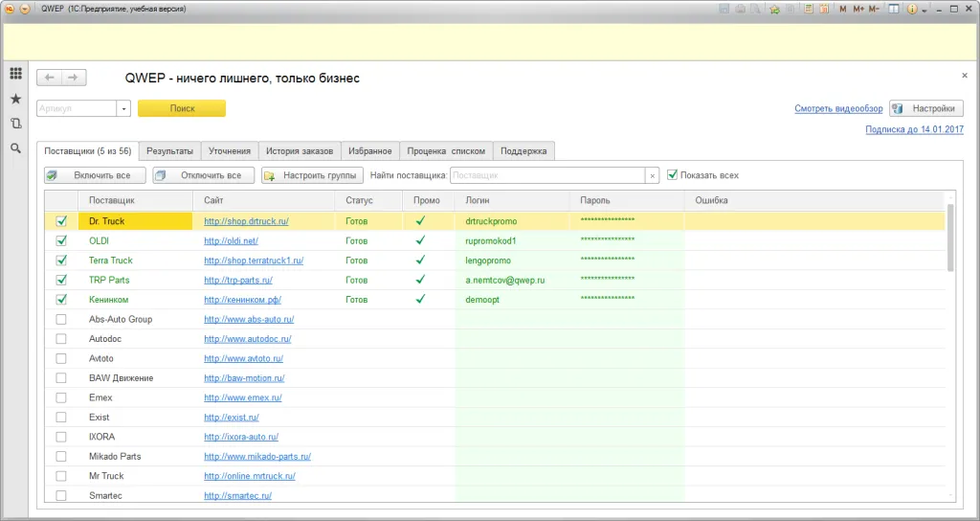Enable the Autodoc supplier checkbox
This screenshot has height=521, width=980.
point(61,338)
